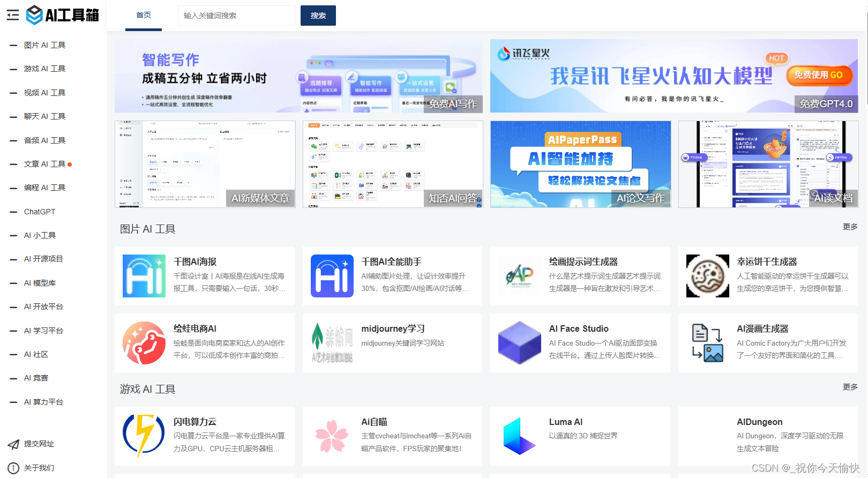Select ChatGPT in the sidebar

click(40, 212)
